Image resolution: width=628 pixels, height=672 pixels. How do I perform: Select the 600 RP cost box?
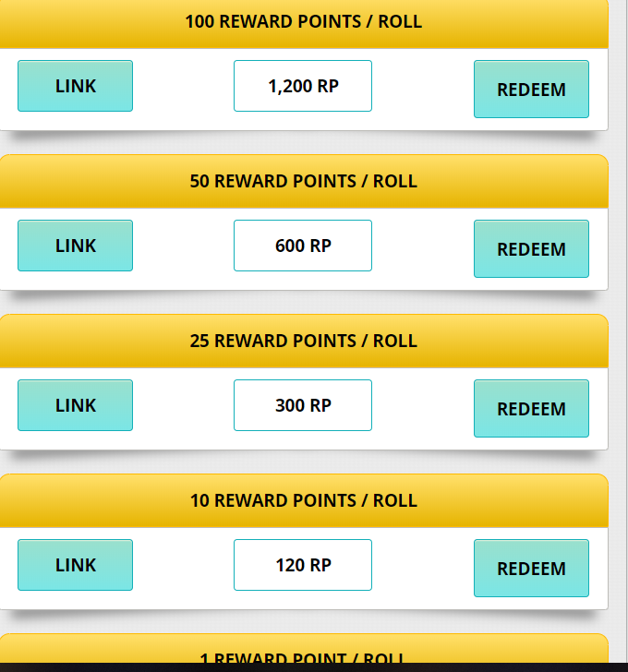(303, 246)
